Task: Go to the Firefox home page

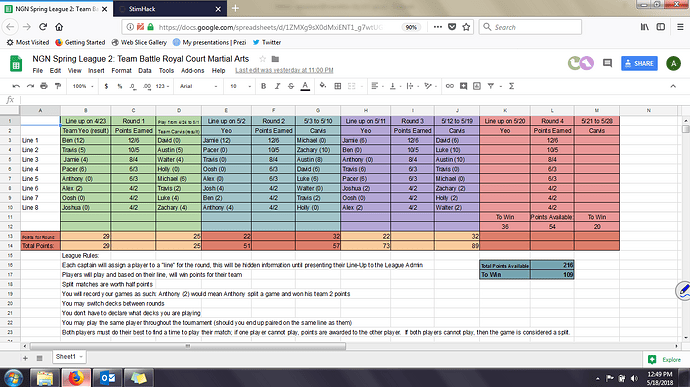Action: pyautogui.click(x=59, y=27)
